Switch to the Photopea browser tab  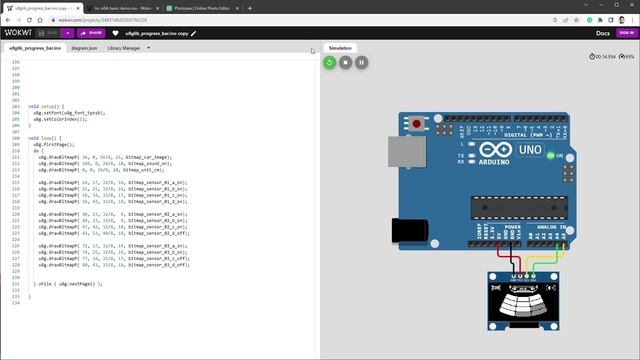tap(202, 8)
